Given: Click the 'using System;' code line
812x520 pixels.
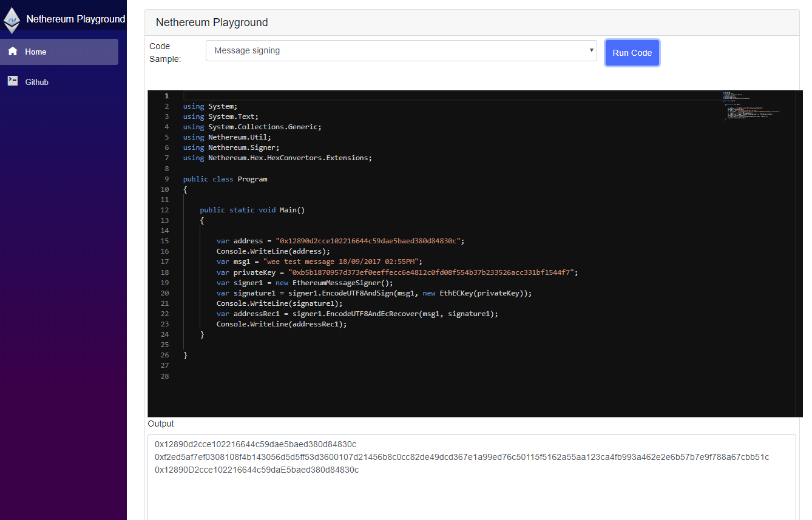Looking at the screenshot, I should [x=210, y=106].
